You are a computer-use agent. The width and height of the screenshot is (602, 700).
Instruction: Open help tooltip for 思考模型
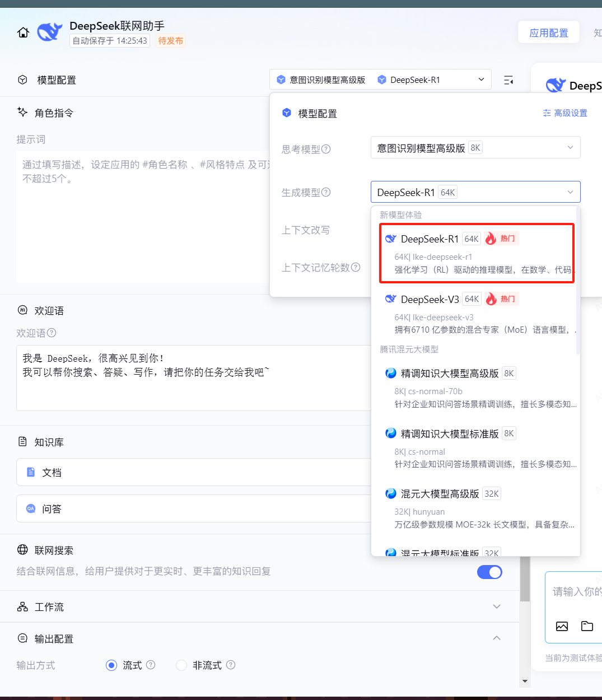(326, 149)
